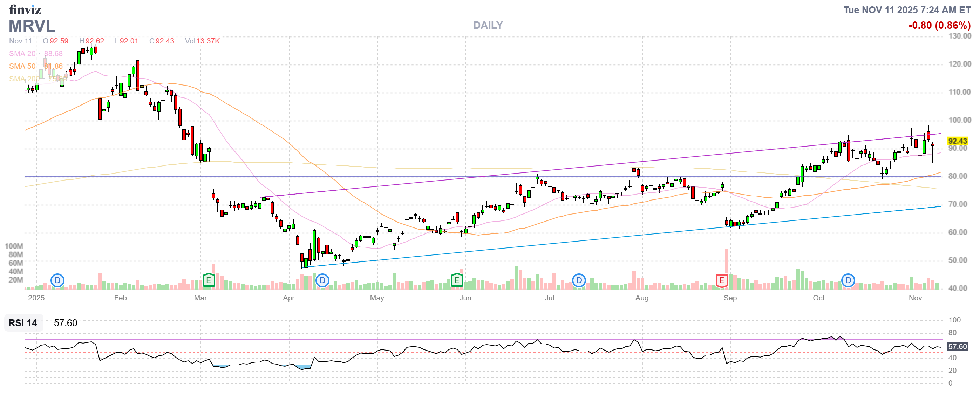The height and width of the screenshot is (394, 980).
Task: Click the May label on the time axis
Action: point(377,298)
